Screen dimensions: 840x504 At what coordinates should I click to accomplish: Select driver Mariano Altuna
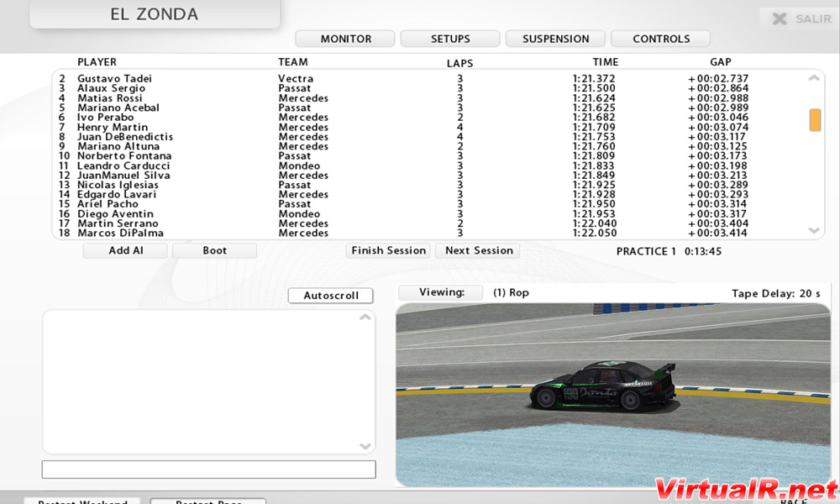tap(118, 146)
